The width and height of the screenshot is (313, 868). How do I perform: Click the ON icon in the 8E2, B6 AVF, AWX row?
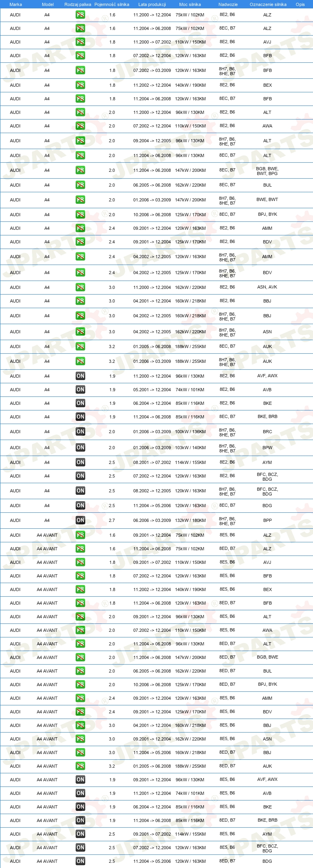pyautogui.click(x=80, y=376)
